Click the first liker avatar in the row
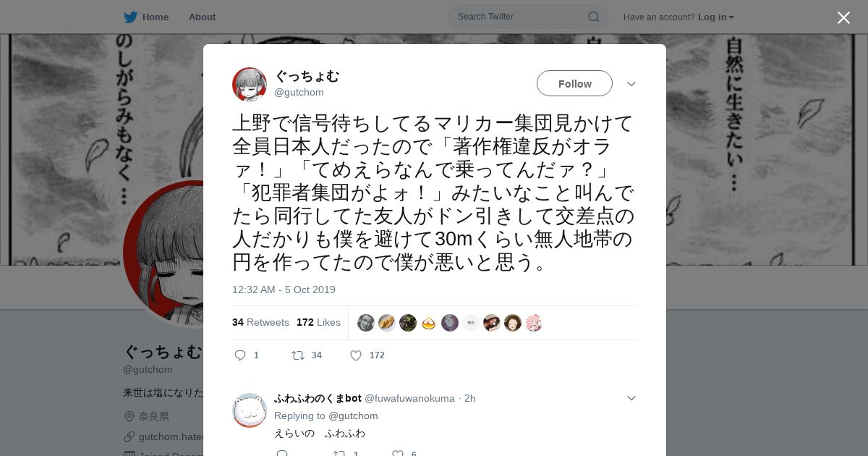Viewport: 868px width, 456px height. click(x=366, y=323)
